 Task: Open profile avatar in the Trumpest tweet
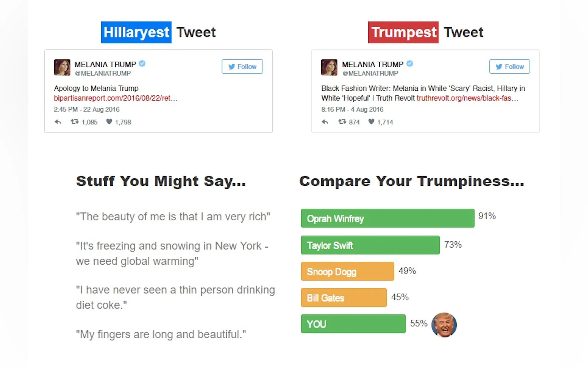(x=329, y=67)
